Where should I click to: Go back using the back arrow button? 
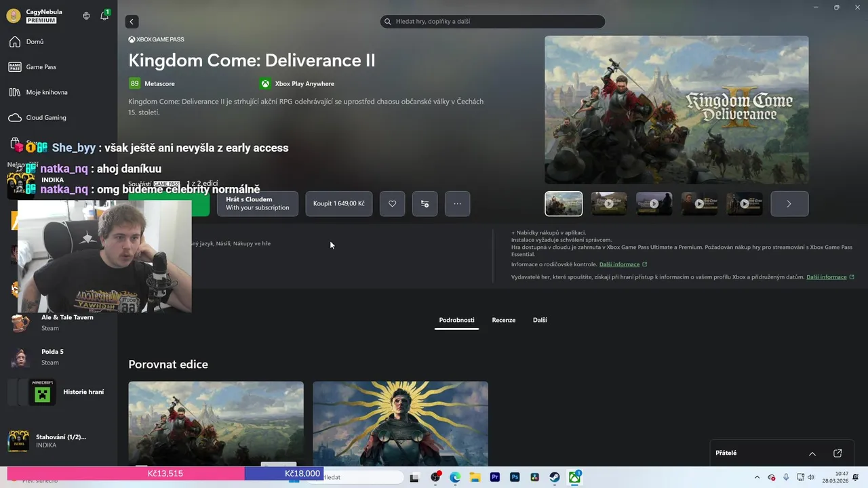coord(132,22)
